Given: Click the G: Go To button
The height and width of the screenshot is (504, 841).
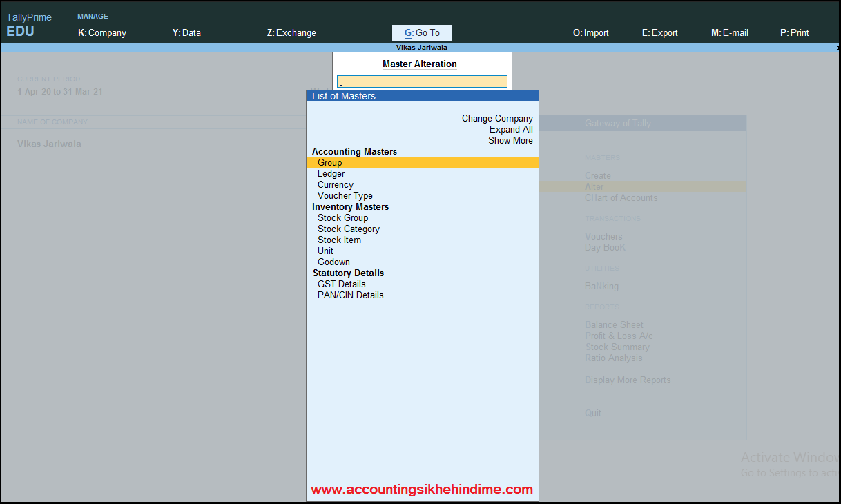Looking at the screenshot, I should click(422, 32).
